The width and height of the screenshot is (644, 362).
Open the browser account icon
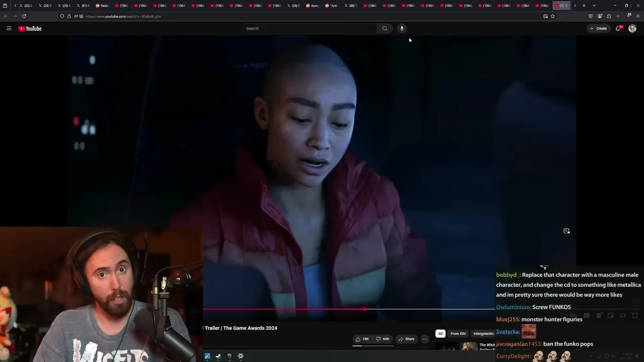tap(600, 16)
